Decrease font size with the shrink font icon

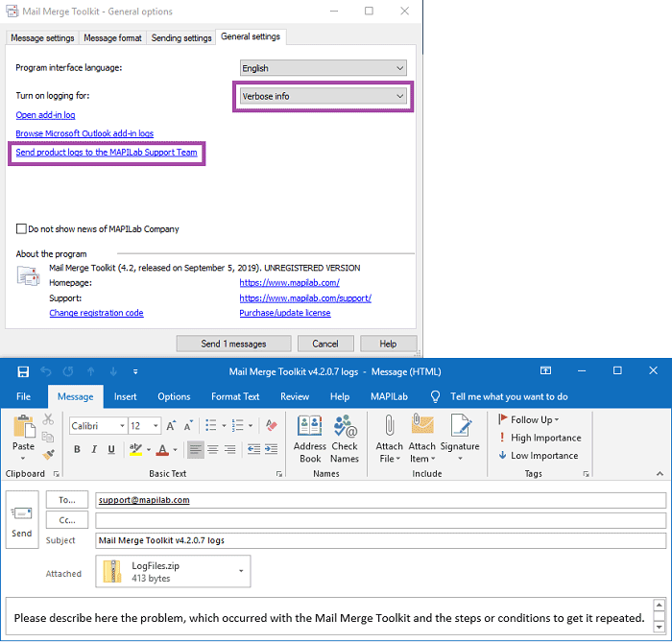click(x=188, y=426)
